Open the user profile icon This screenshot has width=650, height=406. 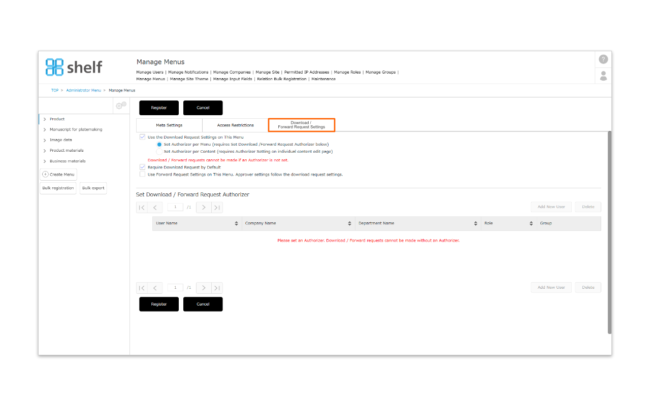(603, 76)
